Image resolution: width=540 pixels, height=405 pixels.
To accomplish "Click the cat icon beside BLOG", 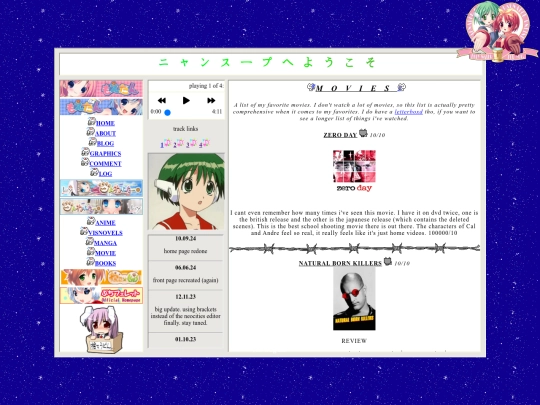I will (93, 142).
